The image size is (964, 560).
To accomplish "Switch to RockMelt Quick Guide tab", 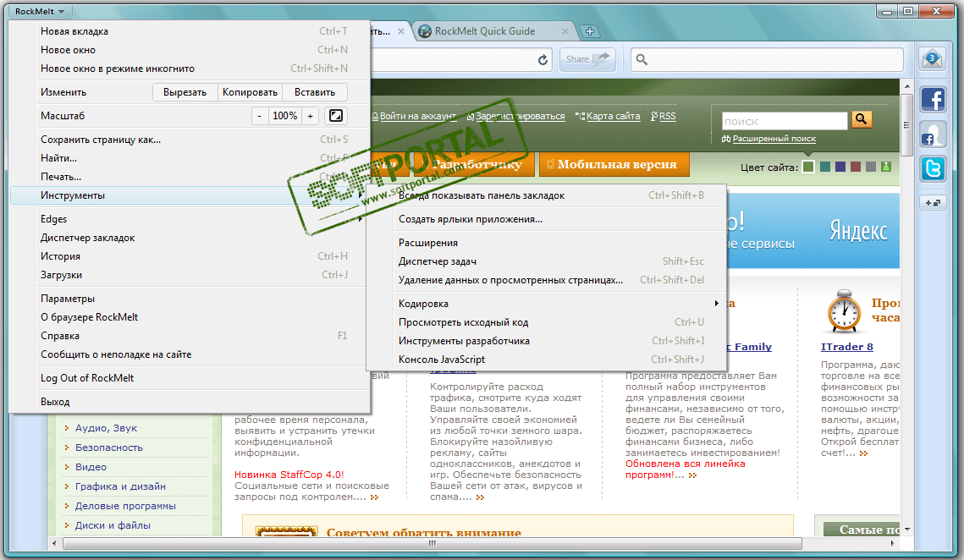I will [x=484, y=31].
